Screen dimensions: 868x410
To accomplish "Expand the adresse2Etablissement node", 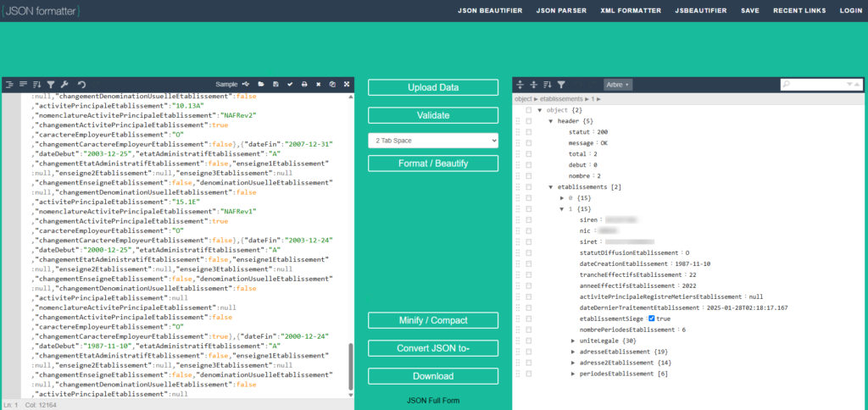I will pyautogui.click(x=574, y=363).
